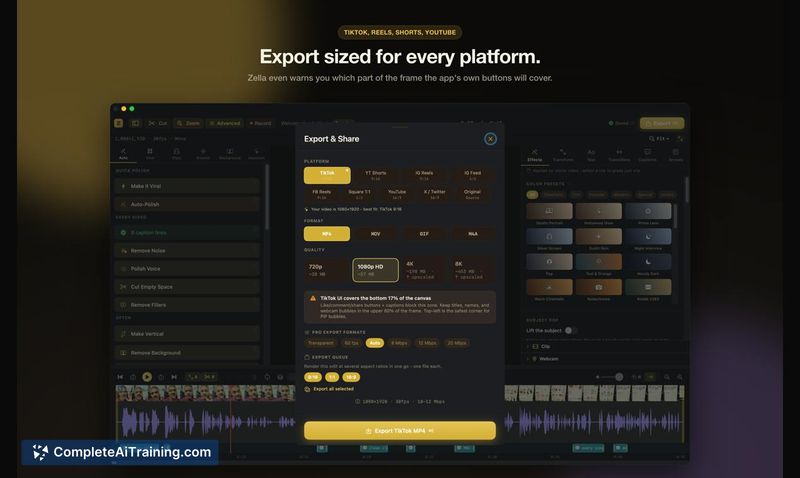Apply the Teal & Orange color preset
This screenshot has width=800, height=478.
click(x=598, y=265)
